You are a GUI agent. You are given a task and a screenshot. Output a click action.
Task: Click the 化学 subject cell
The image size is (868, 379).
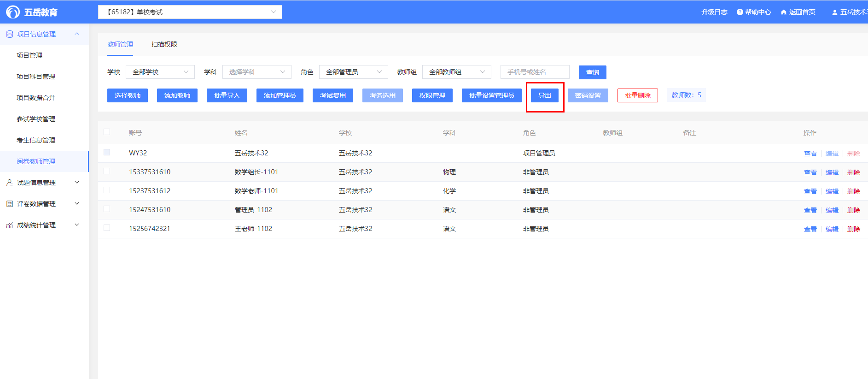pyautogui.click(x=449, y=191)
